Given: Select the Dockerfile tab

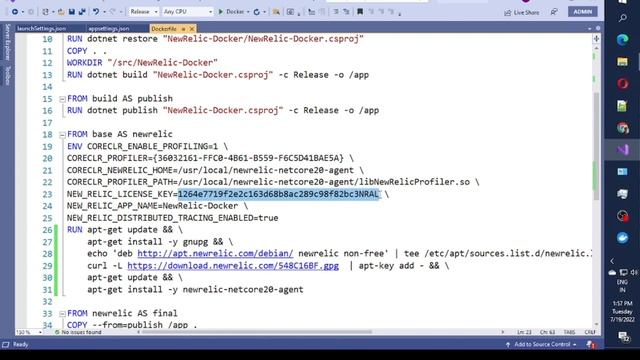Looking at the screenshot, I should click(164, 29).
